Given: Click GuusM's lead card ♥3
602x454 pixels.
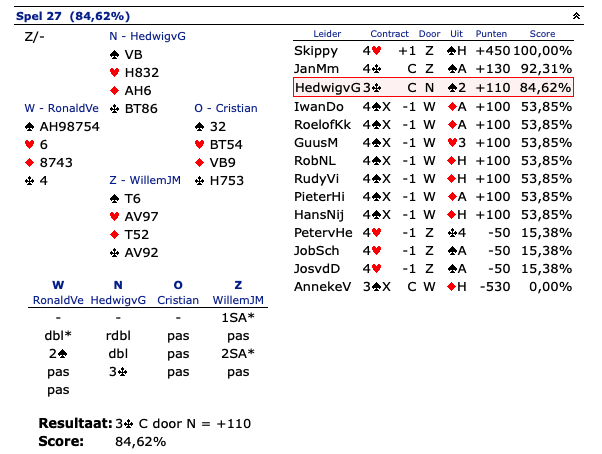Looking at the screenshot, I should [457, 143].
